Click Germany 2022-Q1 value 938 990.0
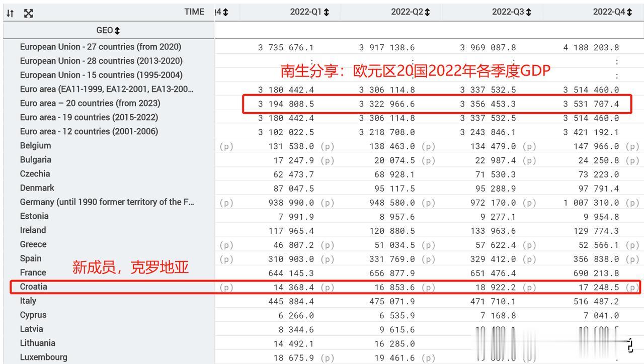Screen dimensions: 644x364 click(292, 203)
